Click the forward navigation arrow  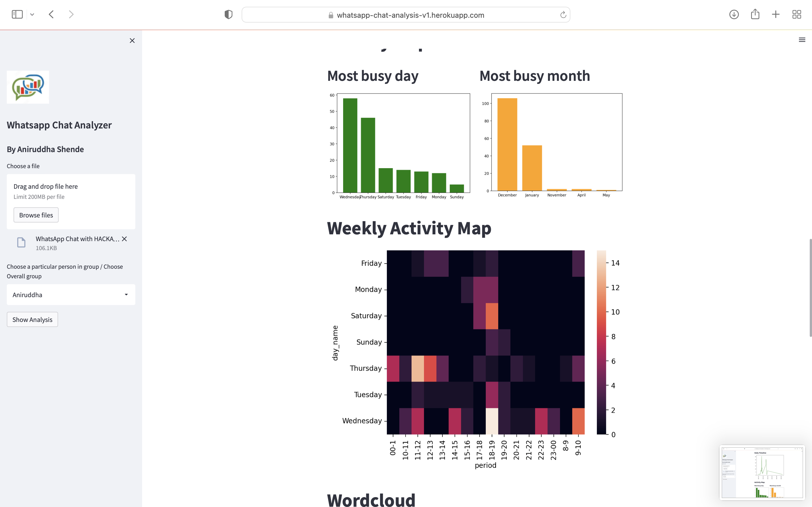click(71, 14)
